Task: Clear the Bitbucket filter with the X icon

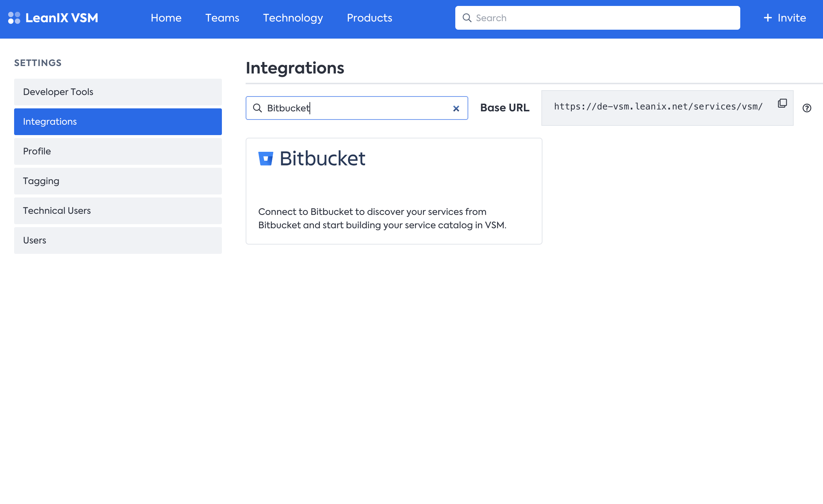Action: click(456, 108)
